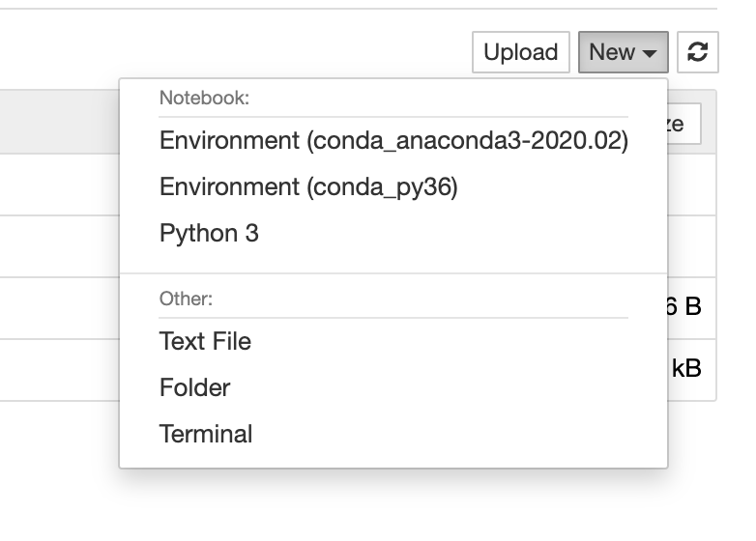Screen dimensions: 756x541
Task: Click the divider line above 'Other:'
Action: click(393, 273)
